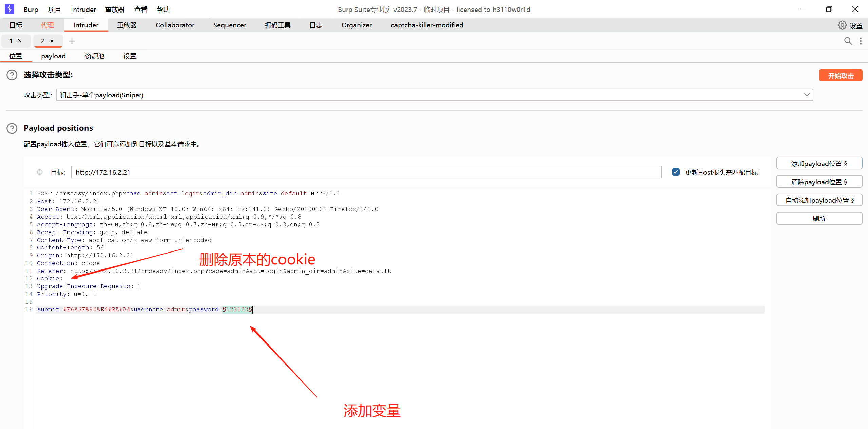Click the Cookie header line in request

point(50,279)
